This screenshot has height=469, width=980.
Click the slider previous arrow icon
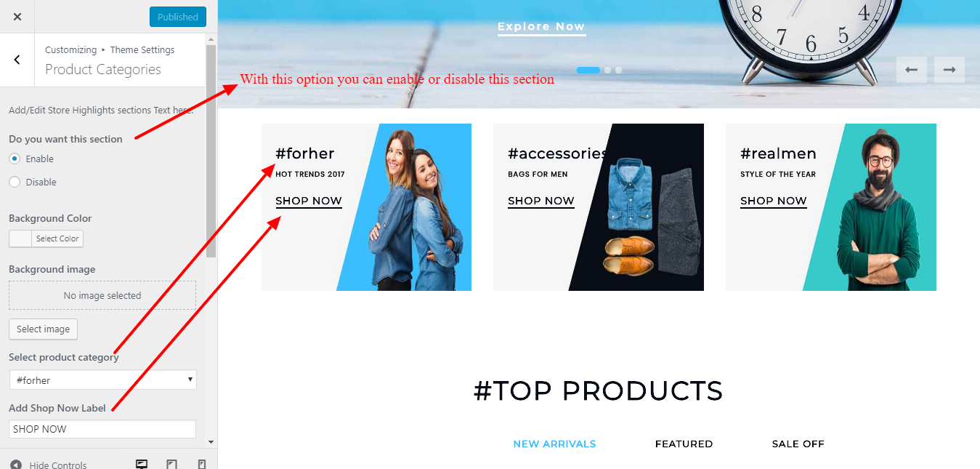pyautogui.click(x=911, y=70)
